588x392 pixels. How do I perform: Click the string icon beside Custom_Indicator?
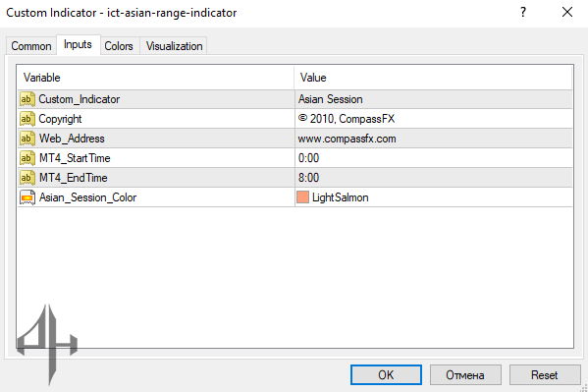[27, 99]
